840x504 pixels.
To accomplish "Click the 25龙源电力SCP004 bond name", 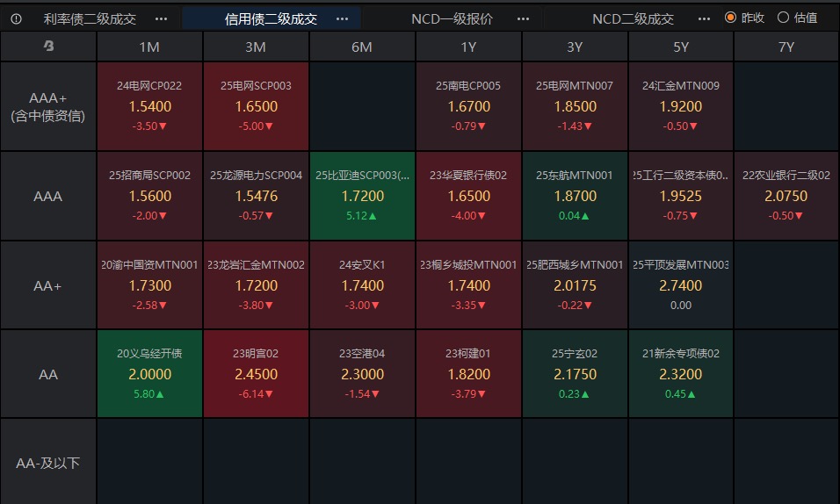I will click(x=256, y=175).
